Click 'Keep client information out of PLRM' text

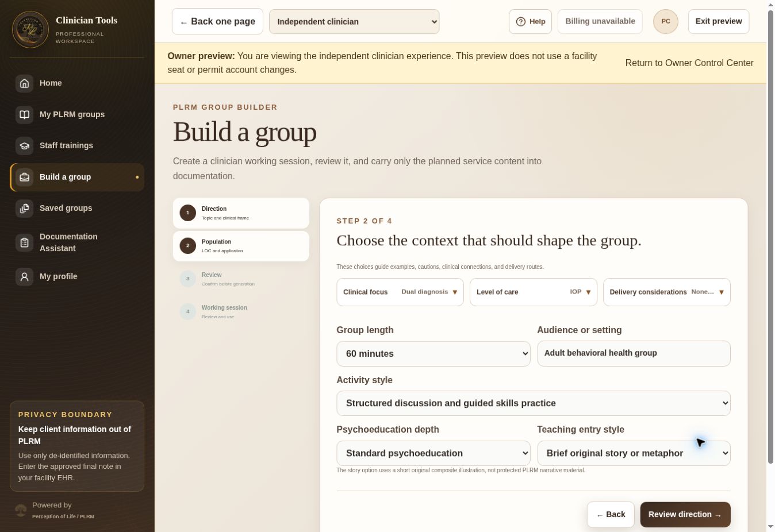coord(75,435)
